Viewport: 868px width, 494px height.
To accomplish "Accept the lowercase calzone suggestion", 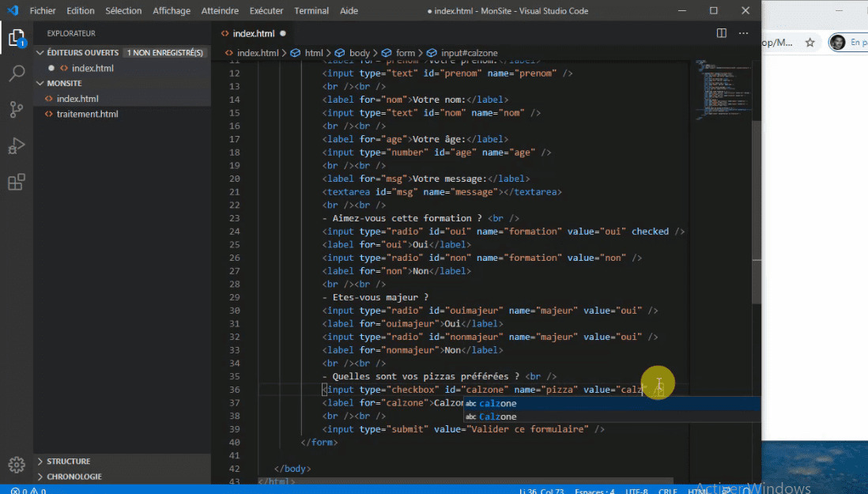I will [x=612, y=404].
